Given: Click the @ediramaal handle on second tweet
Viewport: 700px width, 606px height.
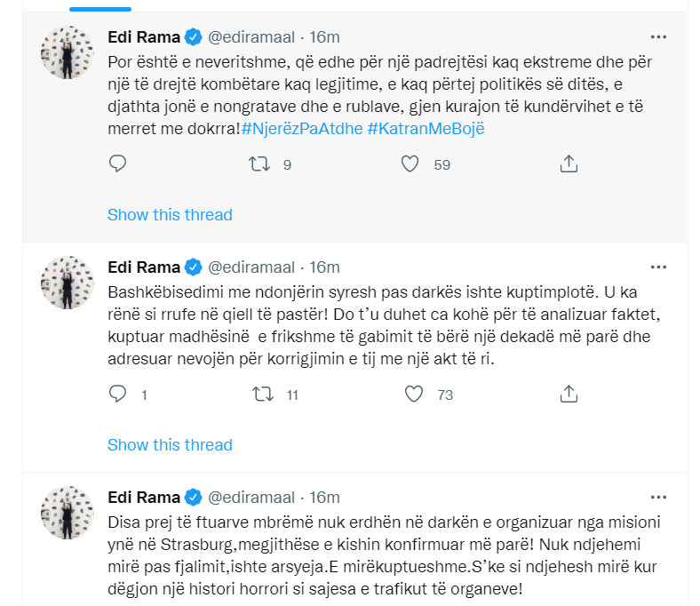Looking at the screenshot, I should (252, 267).
